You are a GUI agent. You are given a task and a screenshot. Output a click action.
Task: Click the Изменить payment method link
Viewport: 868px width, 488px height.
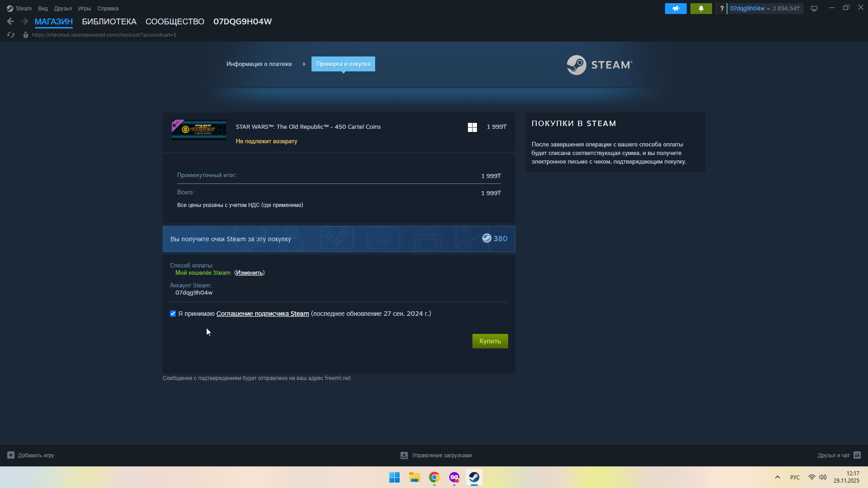tap(249, 273)
